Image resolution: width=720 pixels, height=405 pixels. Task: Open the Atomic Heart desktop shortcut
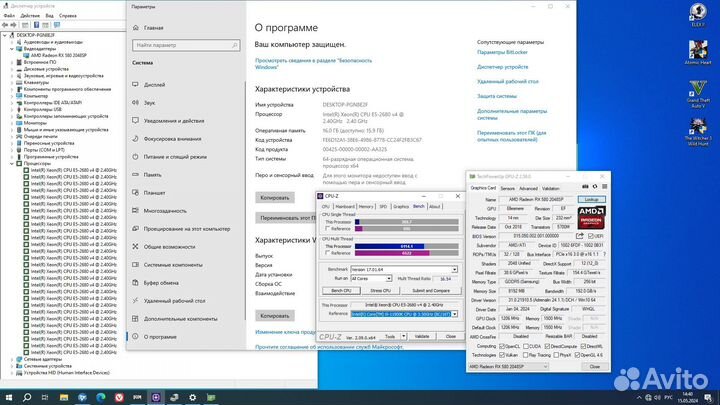pyautogui.click(x=698, y=52)
